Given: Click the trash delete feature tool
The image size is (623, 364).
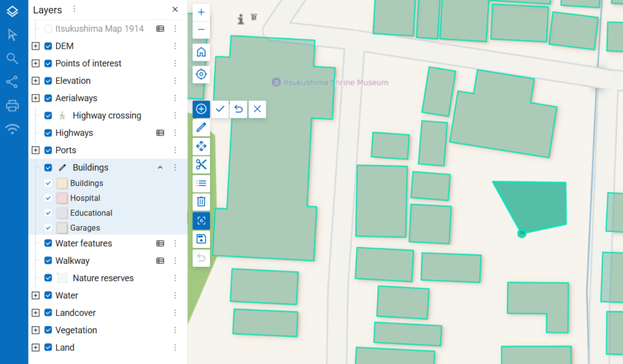Looking at the screenshot, I should coord(201,202).
